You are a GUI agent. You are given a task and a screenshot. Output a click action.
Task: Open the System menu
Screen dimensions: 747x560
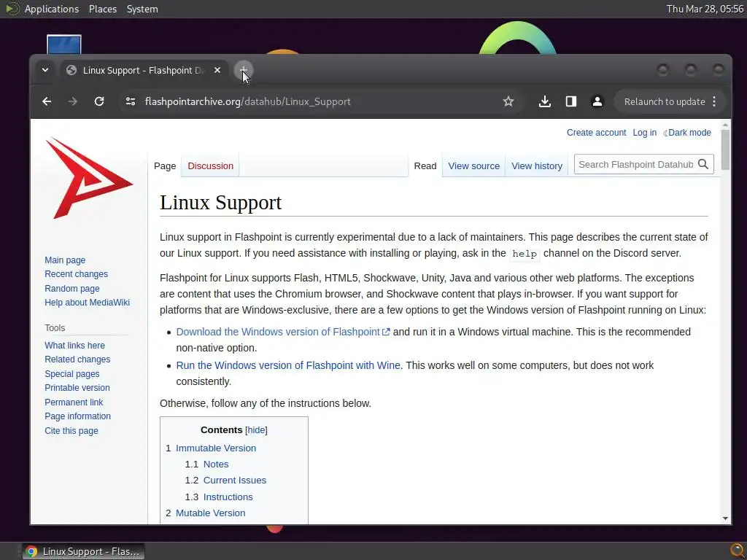pos(142,9)
